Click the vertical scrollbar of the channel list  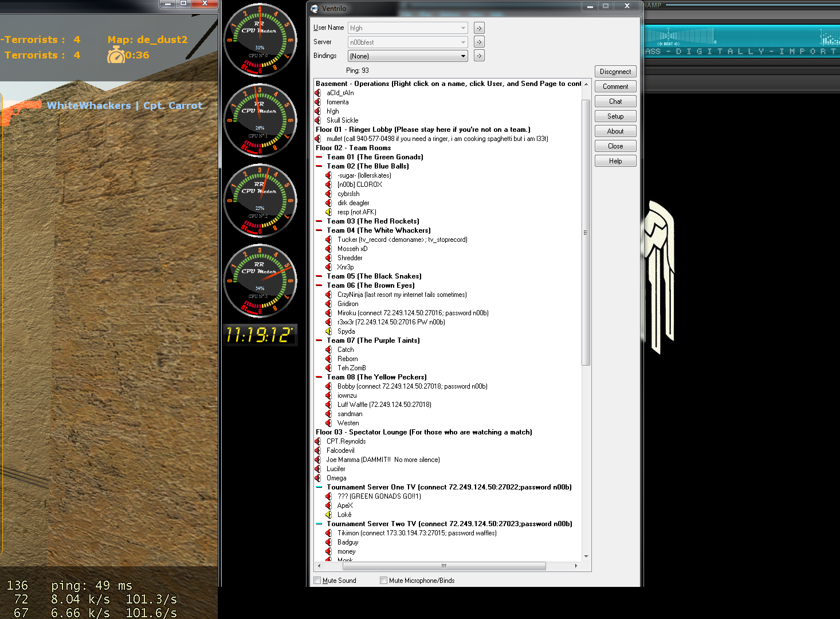586,233
